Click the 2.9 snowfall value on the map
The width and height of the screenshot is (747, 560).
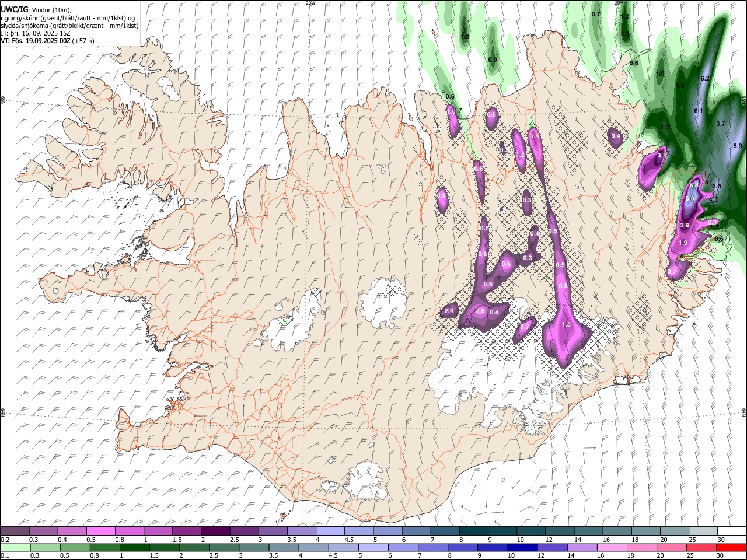click(x=685, y=225)
